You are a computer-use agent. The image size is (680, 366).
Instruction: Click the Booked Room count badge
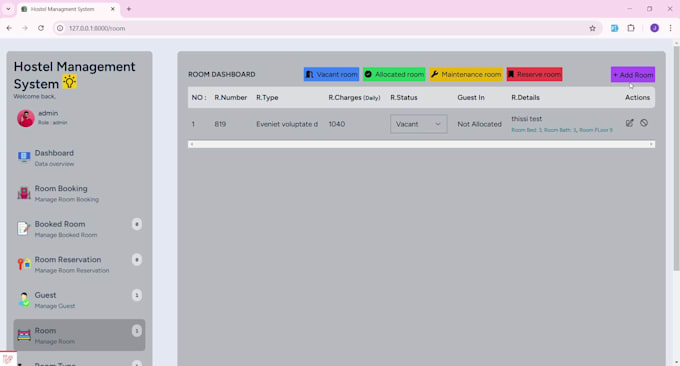(137, 224)
